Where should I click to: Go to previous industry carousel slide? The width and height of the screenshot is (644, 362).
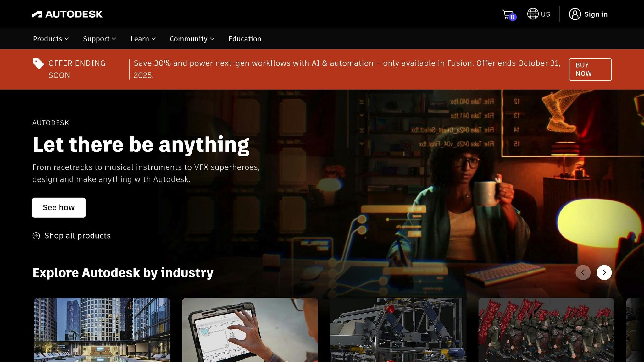coord(583,272)
